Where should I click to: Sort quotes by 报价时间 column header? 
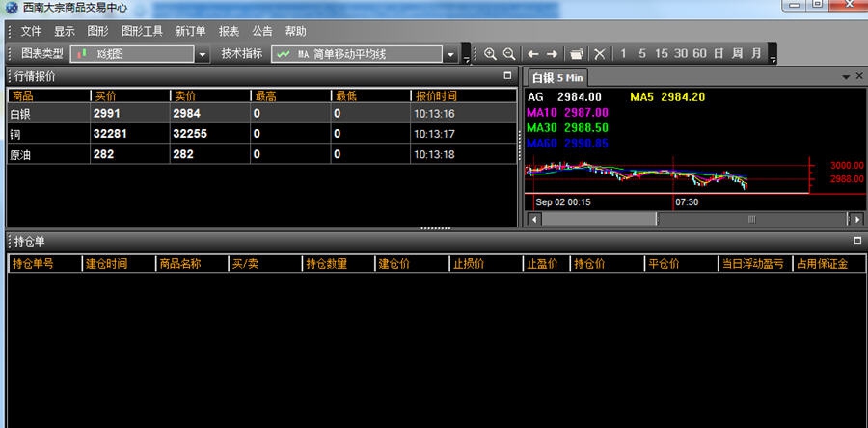point(463,95)
